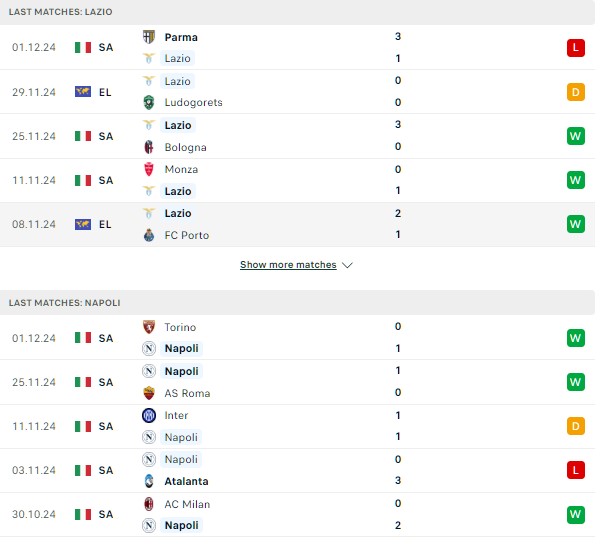Click the Torino club crest icon
The width and height of the screenshot is (600, 549).
coord(149,327)
